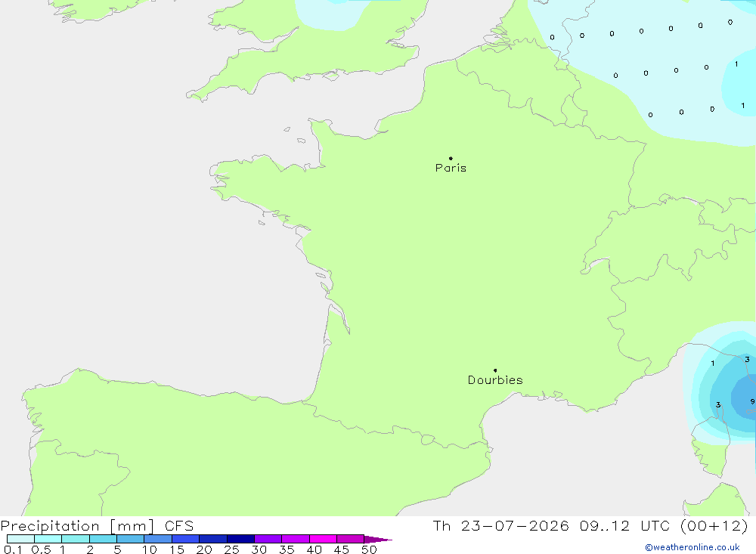Click the '0.1' legend scale number
This screenshot has width=756, height=554.
(13, 549)
